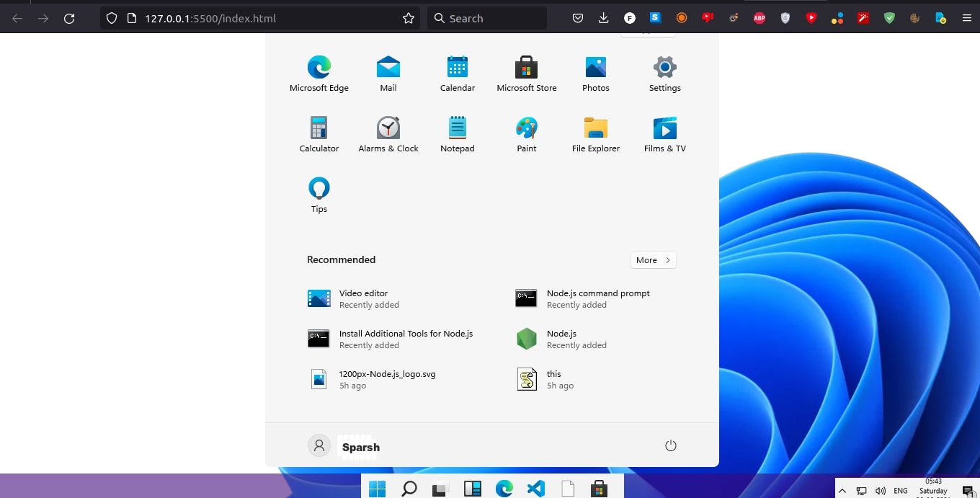Viewport: 980px width, 498px height.
Task: Click the blue S extension icon
Action: (x=656, y=18)
